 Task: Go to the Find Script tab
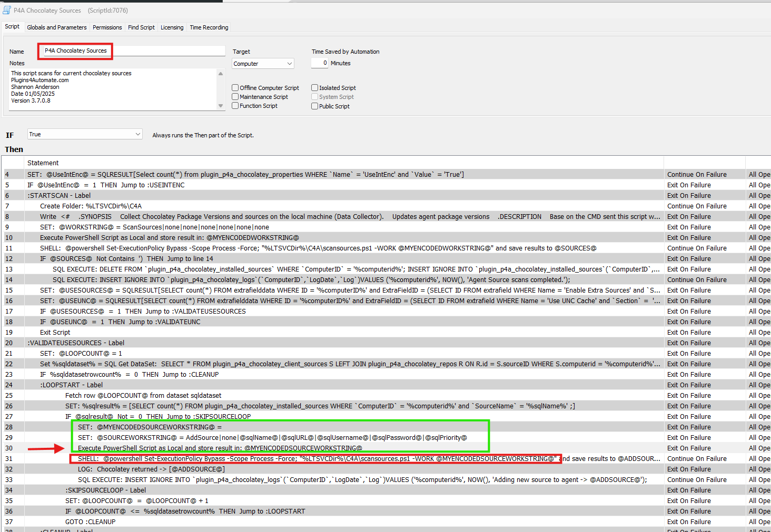point(141,27)
